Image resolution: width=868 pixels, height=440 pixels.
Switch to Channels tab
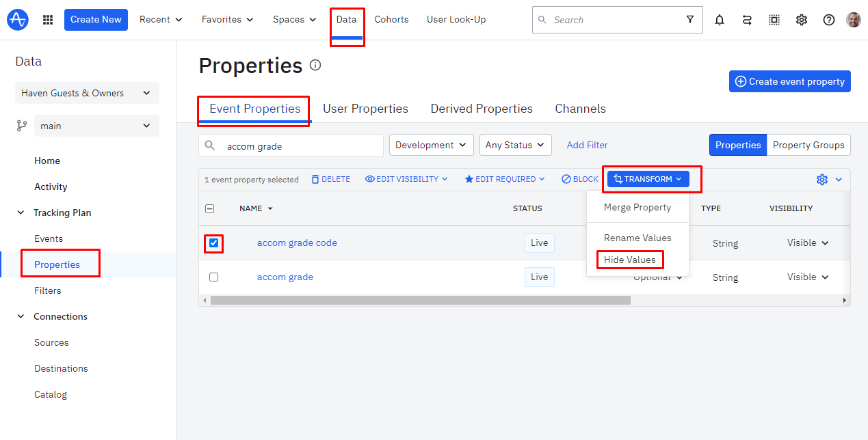point(580,109)
